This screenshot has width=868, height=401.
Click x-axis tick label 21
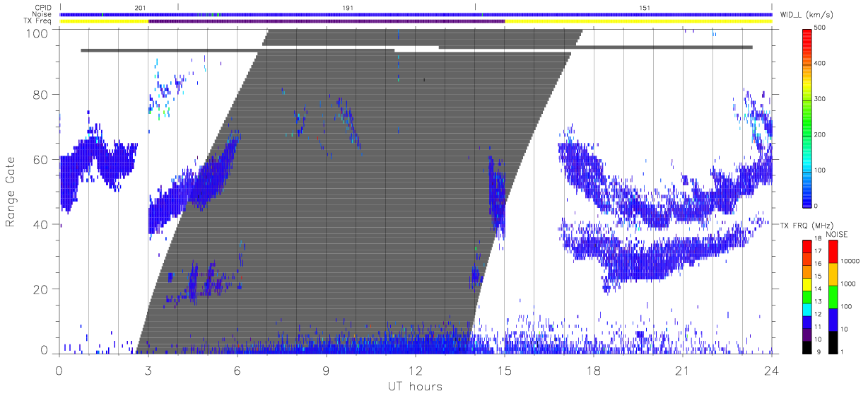[682, 370]
